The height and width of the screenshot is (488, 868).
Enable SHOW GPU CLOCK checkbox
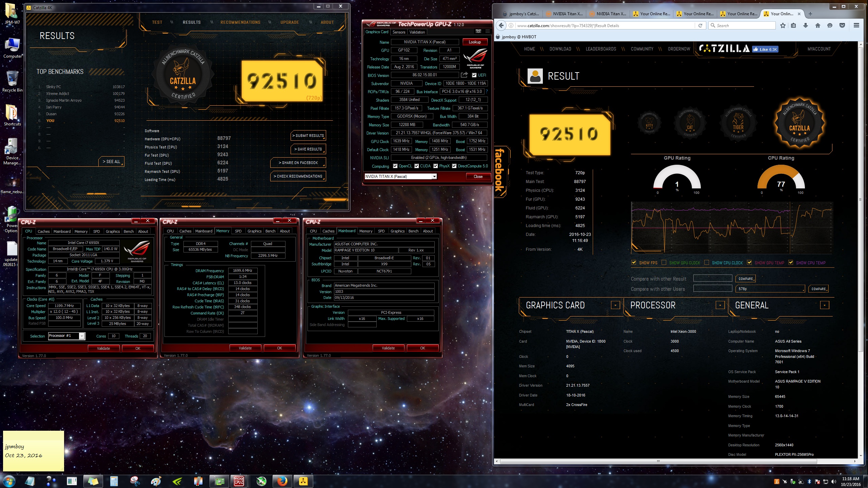[664, 262]
